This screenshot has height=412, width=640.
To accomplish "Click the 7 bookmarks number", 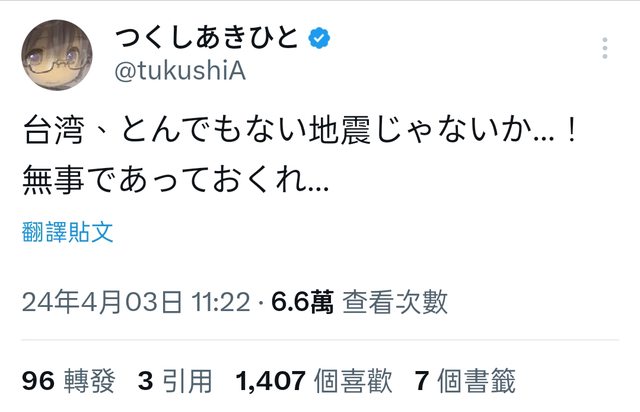I will click(x=420, y=379).
